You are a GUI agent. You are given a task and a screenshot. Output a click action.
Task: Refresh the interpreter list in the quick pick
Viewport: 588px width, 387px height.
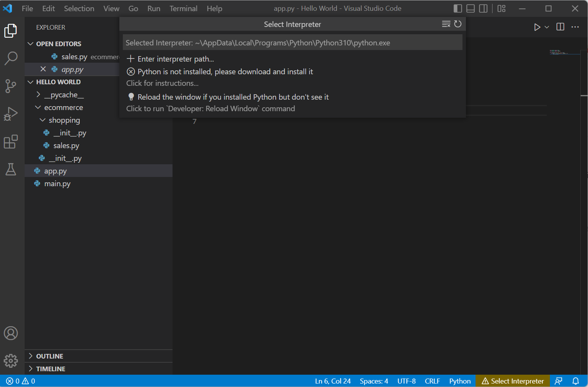click(458, 24)
